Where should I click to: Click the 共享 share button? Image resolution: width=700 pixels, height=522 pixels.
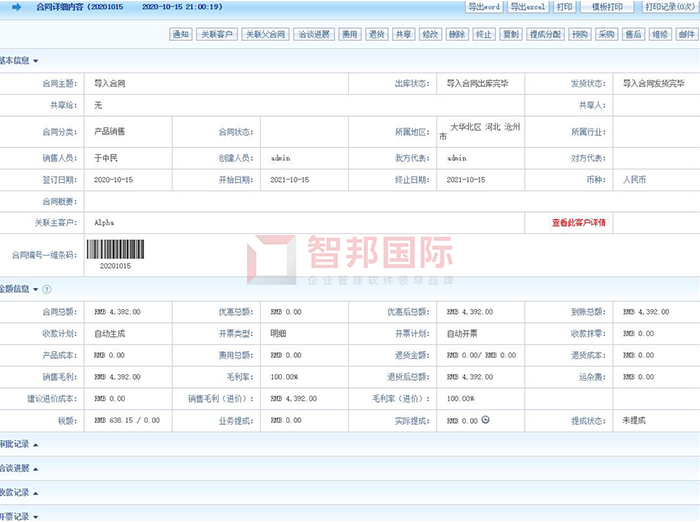tap(404, 34)
